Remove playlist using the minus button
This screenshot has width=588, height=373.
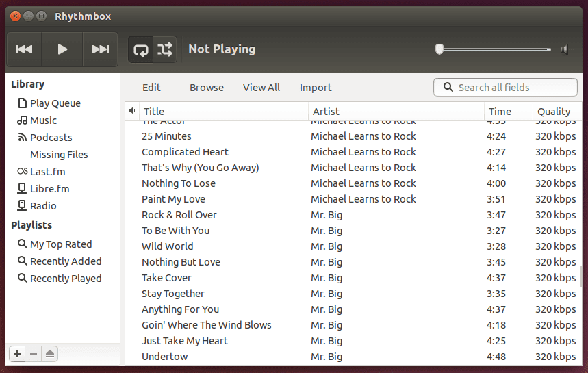(34, 354)
